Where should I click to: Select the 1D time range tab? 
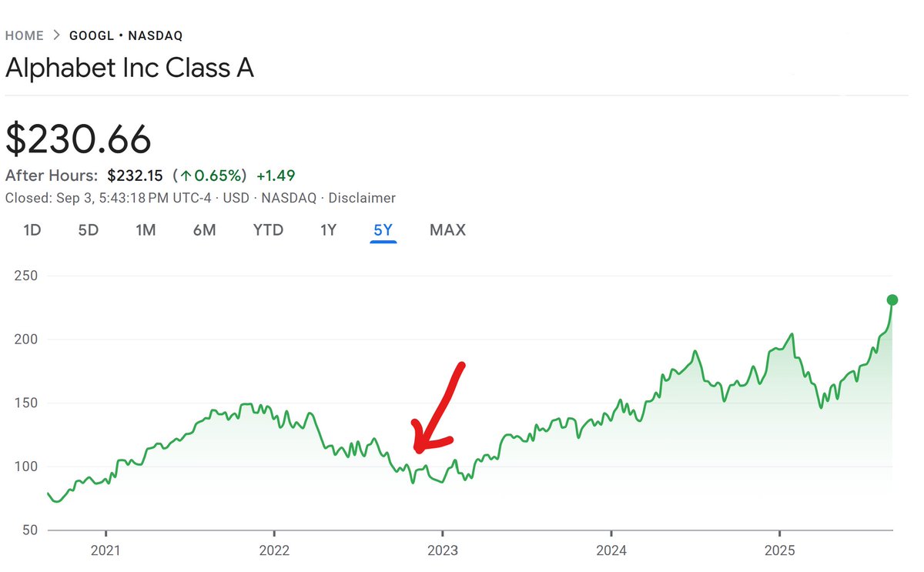coord(32,230)
